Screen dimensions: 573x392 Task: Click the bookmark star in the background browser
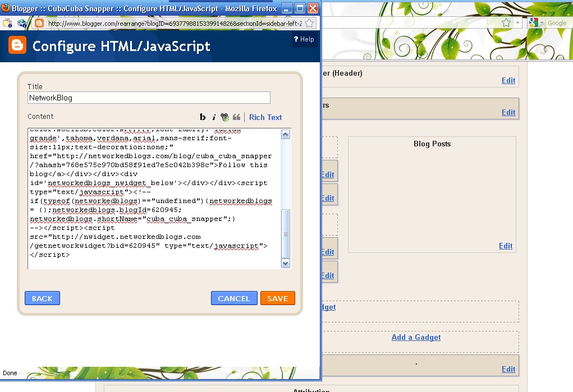[506, 22]
